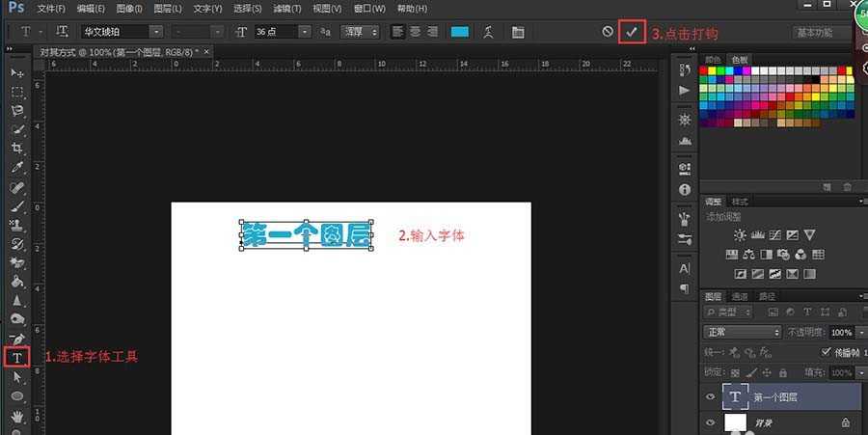
Task: Commit the text edit with the checkmark
Action: (631, 32)
